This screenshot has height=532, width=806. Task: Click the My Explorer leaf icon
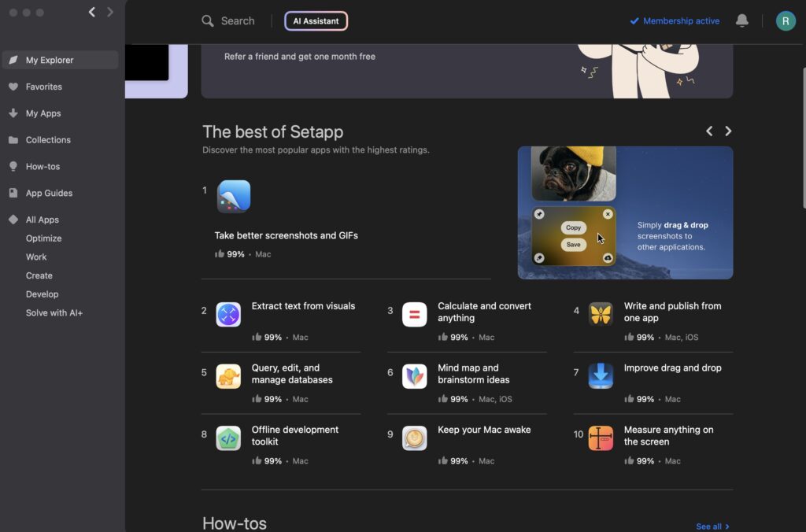(x=13, y=60)
